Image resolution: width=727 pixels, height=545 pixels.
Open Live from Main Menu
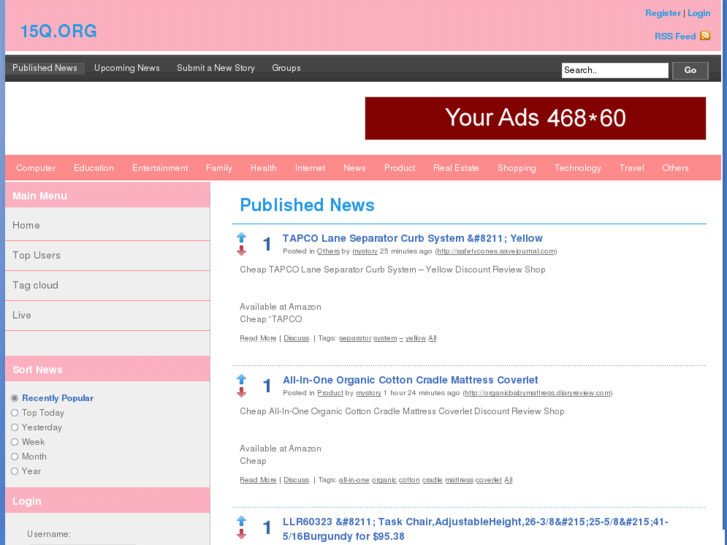107,315
